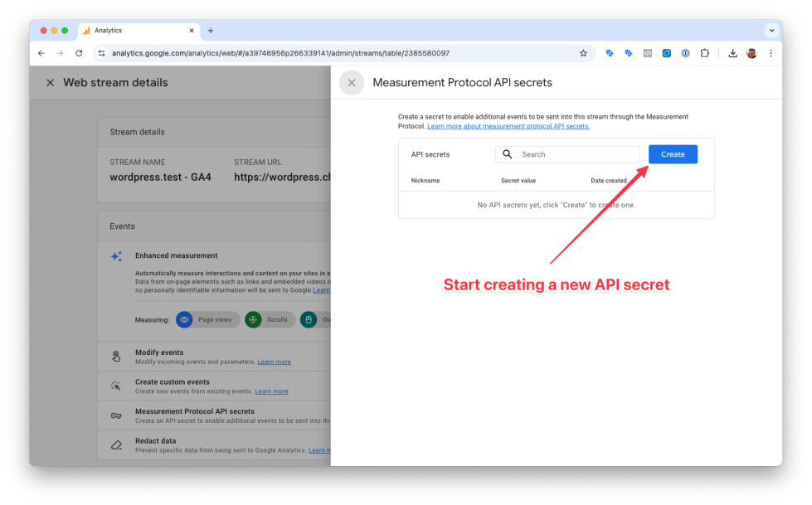Click the Redact data eraser icon
Screen dimensions: 812x505
[116, 445]
